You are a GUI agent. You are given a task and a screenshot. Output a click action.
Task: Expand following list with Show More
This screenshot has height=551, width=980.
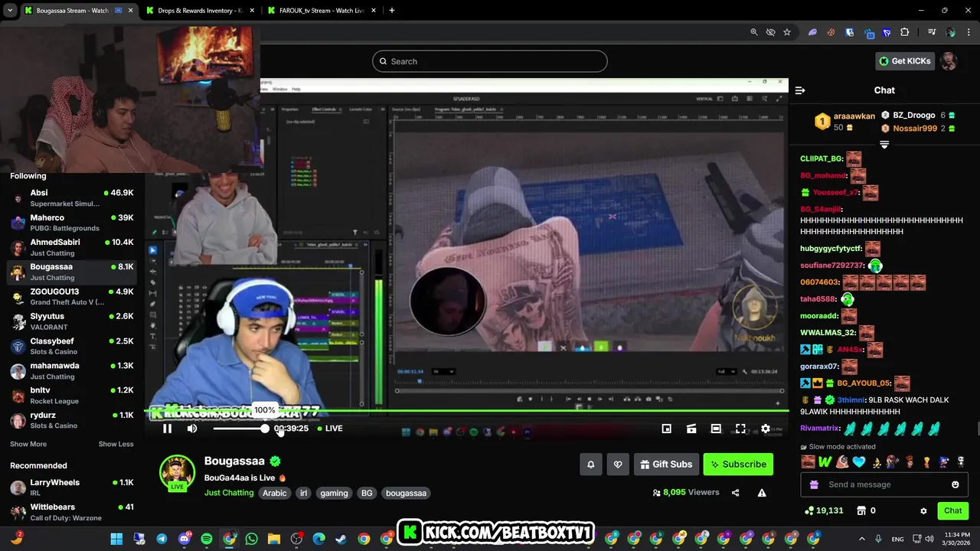point(28,444)
